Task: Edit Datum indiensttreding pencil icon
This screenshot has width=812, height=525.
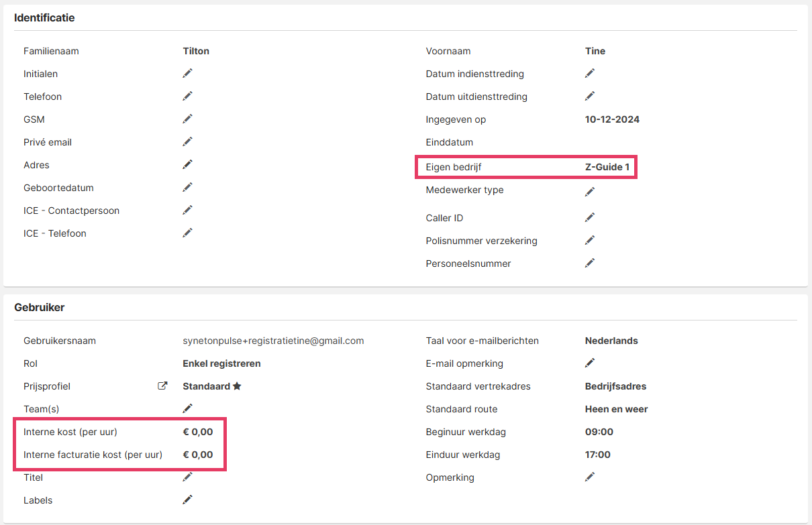Action: pos(590,73)
